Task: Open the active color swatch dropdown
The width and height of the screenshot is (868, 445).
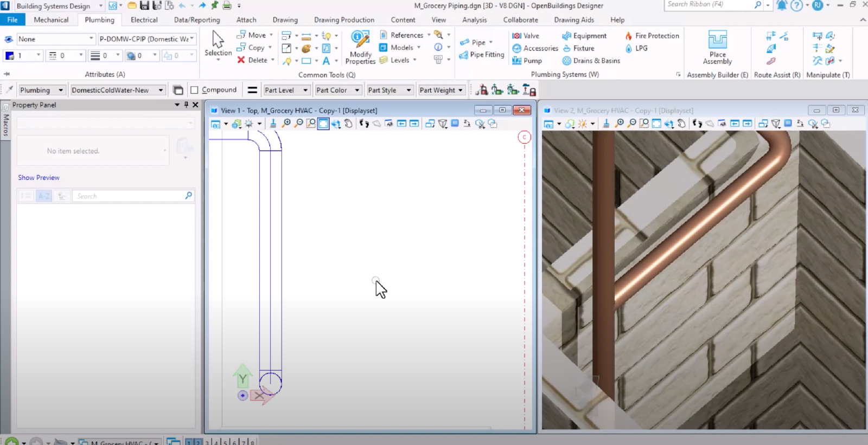Action: tap(38, 55)
